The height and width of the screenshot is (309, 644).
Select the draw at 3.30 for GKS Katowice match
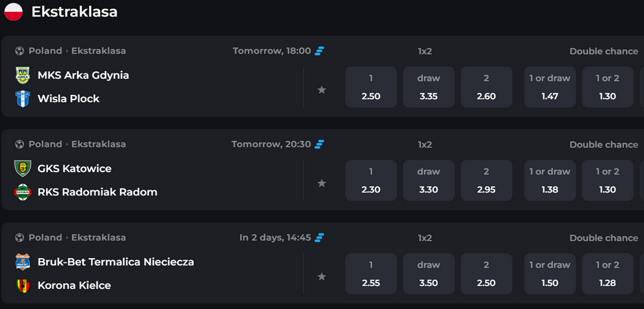429,181
